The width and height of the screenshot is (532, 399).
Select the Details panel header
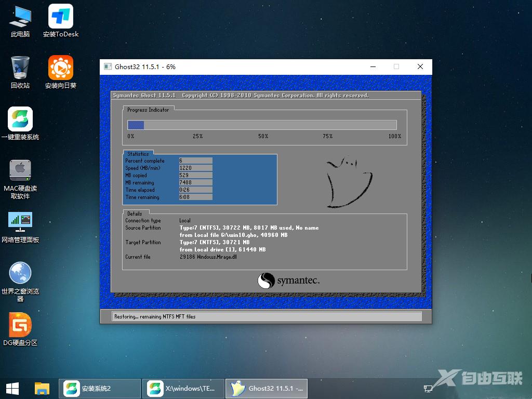[135, 213]
